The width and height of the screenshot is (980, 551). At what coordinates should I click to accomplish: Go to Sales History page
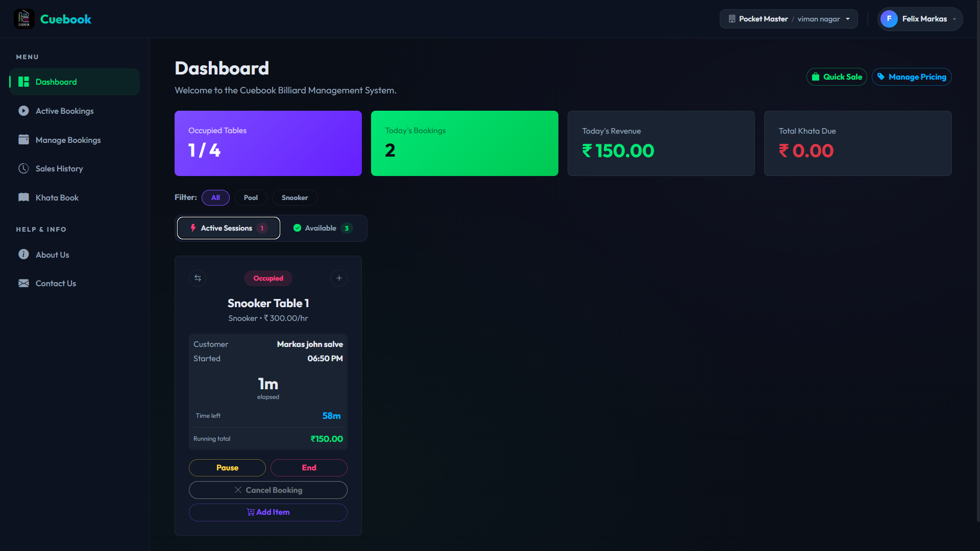click(59, 168)
